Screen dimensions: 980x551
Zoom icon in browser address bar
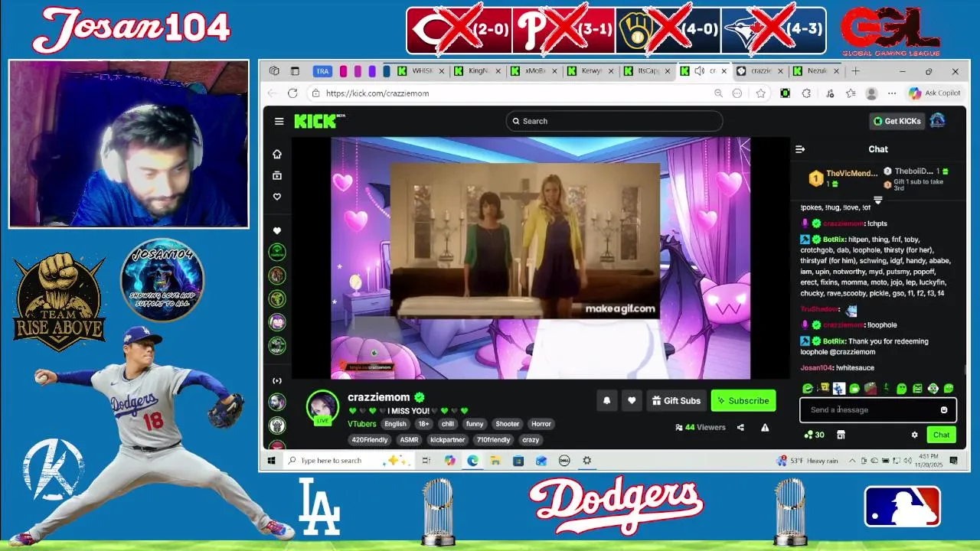718,93
